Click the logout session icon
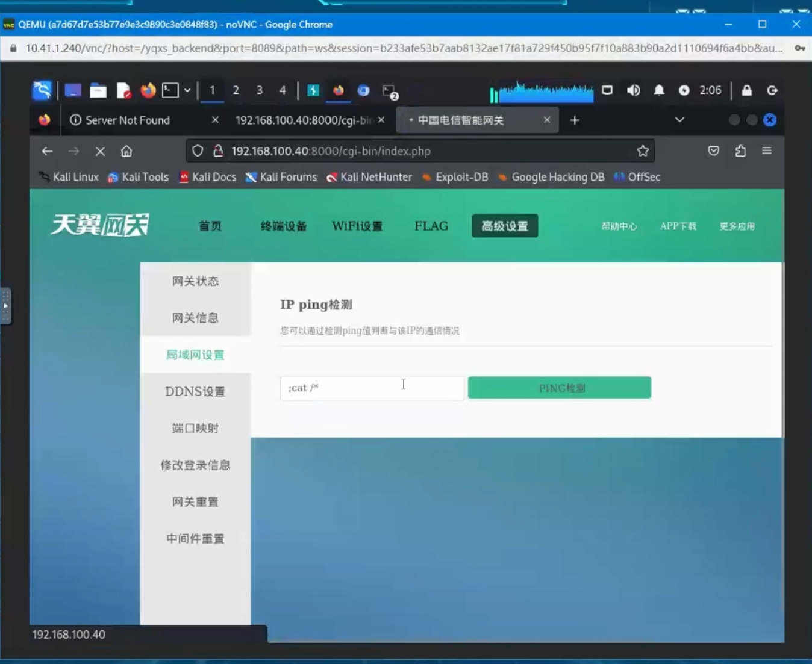 point(772,90)
